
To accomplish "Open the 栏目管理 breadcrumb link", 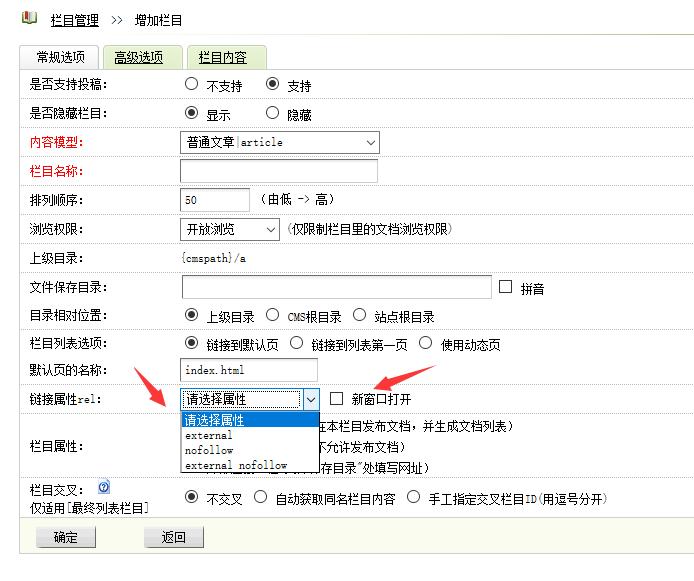I will click(75, 20).
